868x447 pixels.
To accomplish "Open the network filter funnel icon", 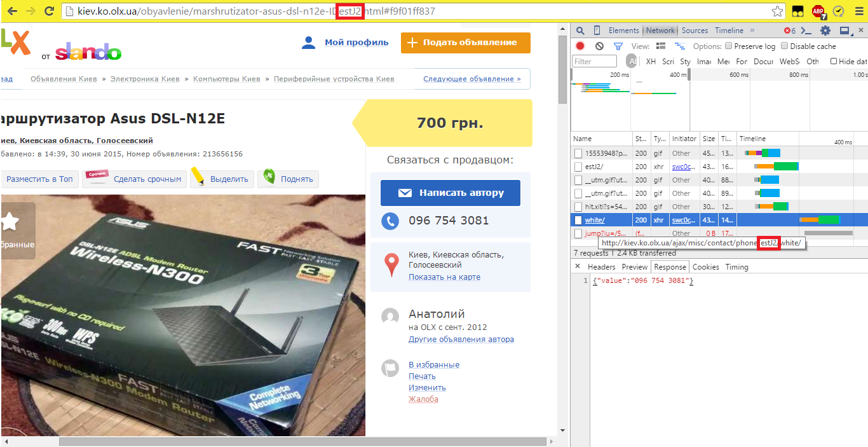I will [x=617, y=46].
